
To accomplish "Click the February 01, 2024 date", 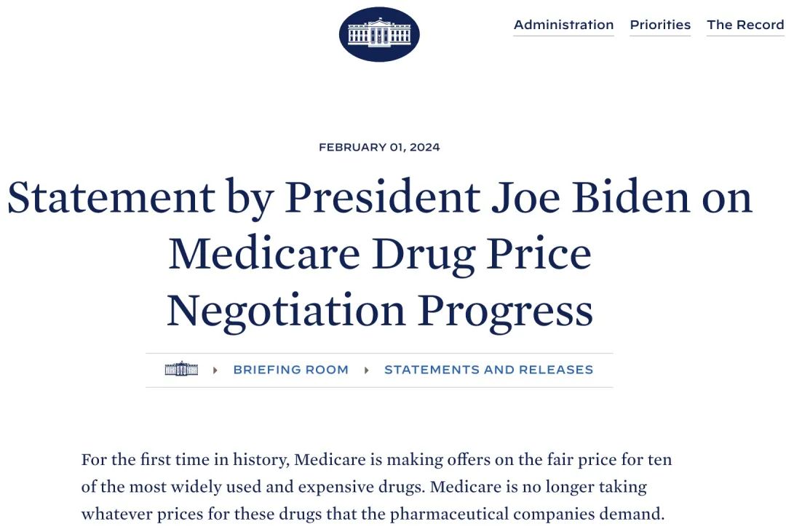I will click(379, 147).
